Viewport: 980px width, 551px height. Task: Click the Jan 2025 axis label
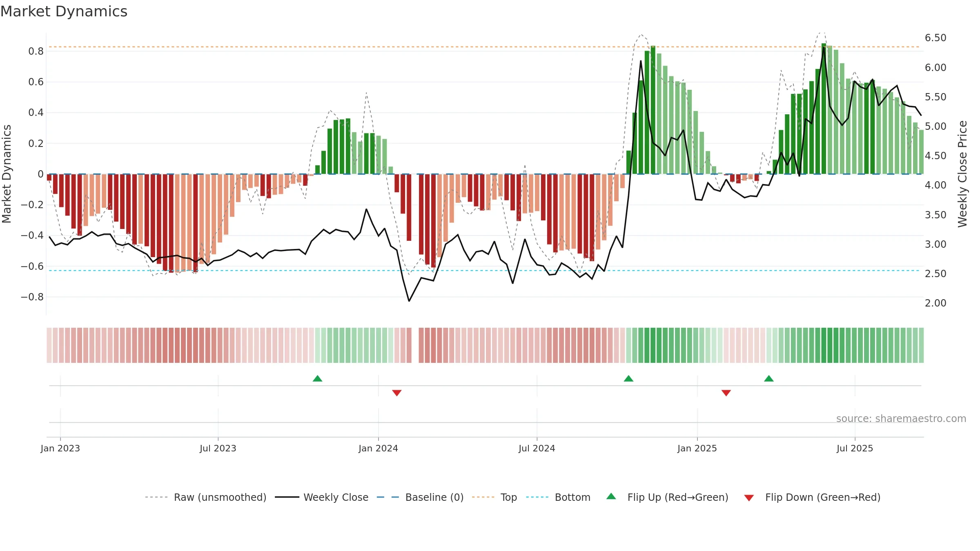coord(697,448)
